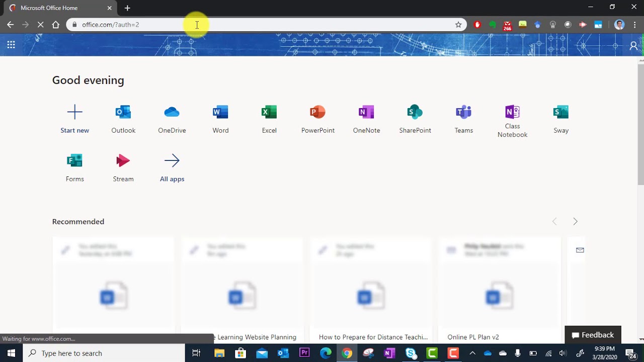This screenshot has height=362, width=644.
Task: Open Chrome profile avatar
Action: point(620,25)
